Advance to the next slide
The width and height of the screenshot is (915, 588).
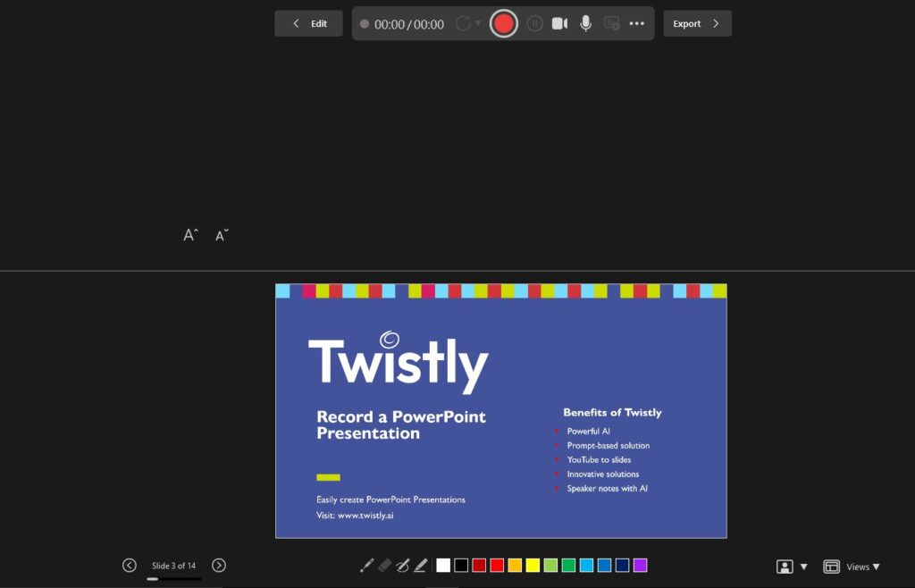219,566
